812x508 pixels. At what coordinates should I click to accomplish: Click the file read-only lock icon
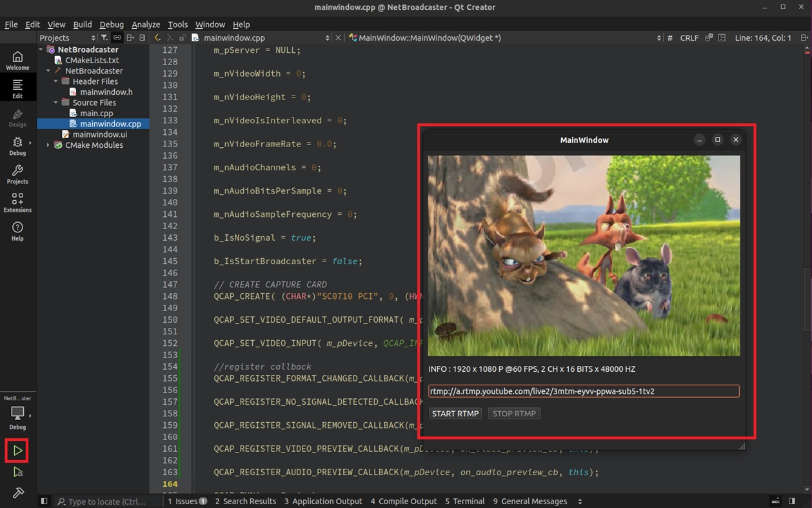point(183,38)
